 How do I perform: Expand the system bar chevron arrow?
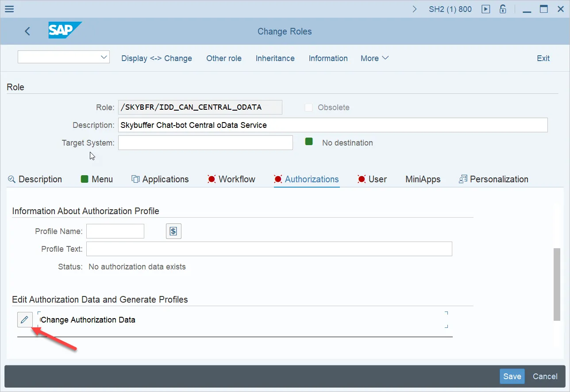(415, 9)
